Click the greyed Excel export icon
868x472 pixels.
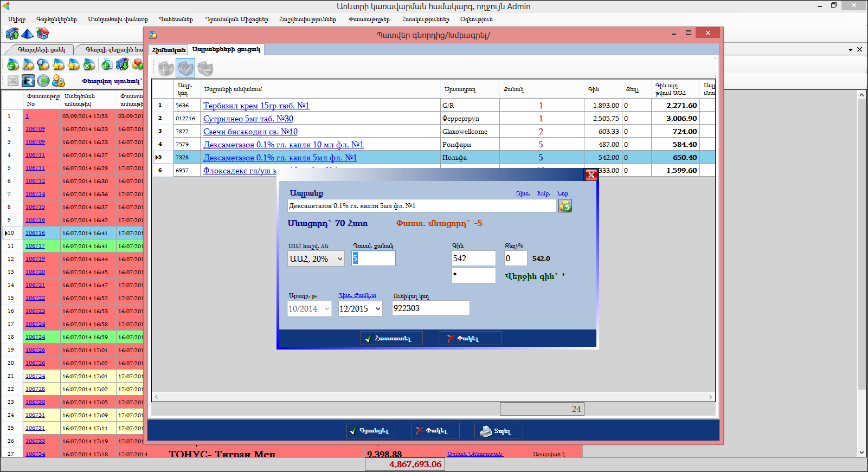coord(12,81)
